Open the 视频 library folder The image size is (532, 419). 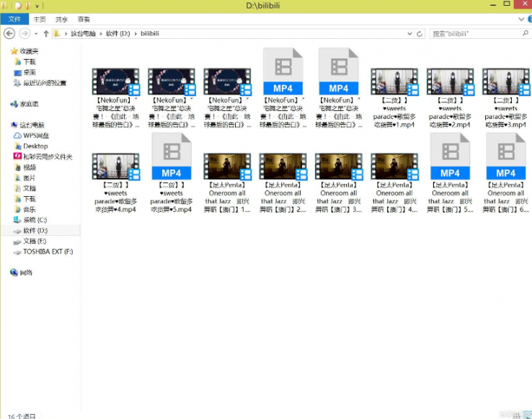29,167
